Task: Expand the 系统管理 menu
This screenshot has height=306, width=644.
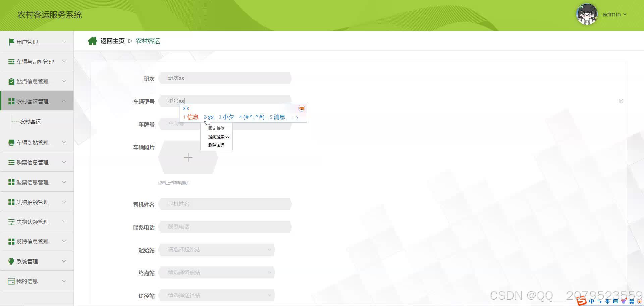Action: (64, 261)
